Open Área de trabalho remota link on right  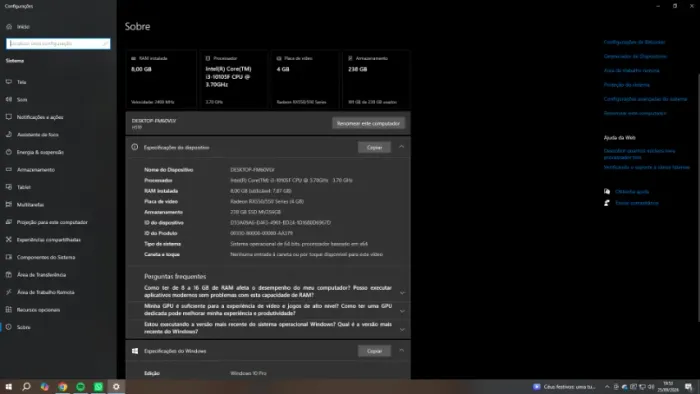pos(631,71)
